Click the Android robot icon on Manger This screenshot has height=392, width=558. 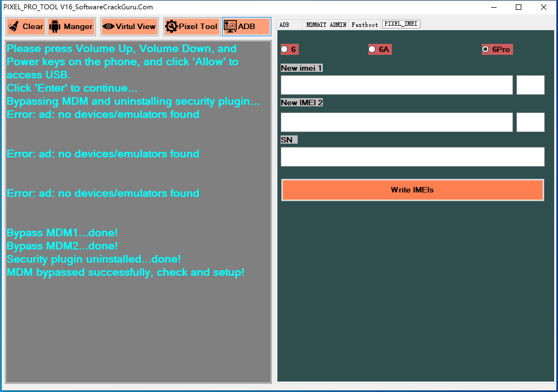[x=55, y=26]
